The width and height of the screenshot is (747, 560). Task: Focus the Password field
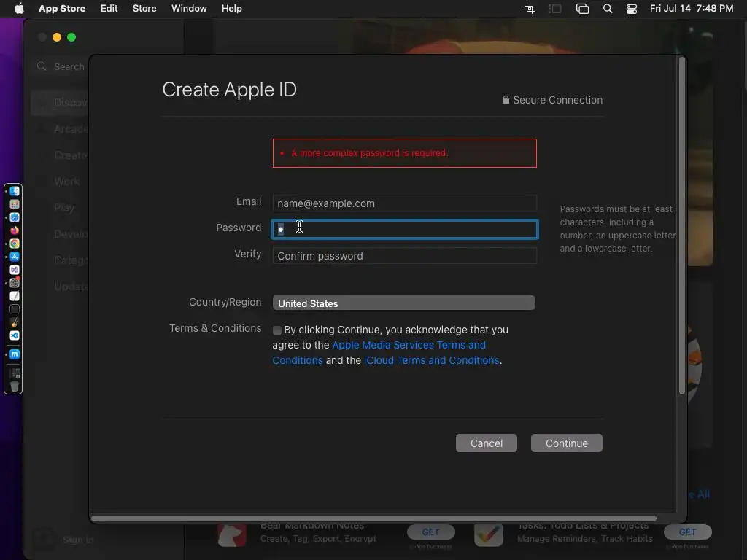pyautogui.click(x=404, y=230)
